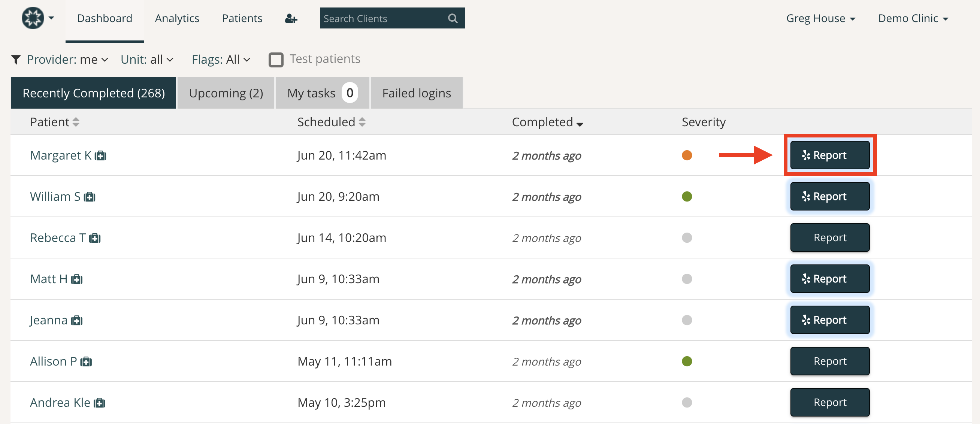Open Report for Matt H
The image size is (980, 424).
(x=830, y=279)
